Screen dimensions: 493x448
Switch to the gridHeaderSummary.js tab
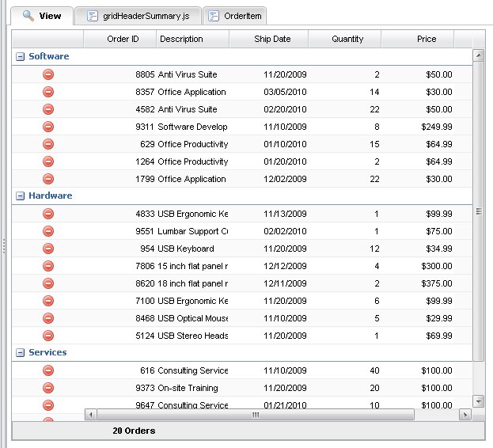click(138, 16)
